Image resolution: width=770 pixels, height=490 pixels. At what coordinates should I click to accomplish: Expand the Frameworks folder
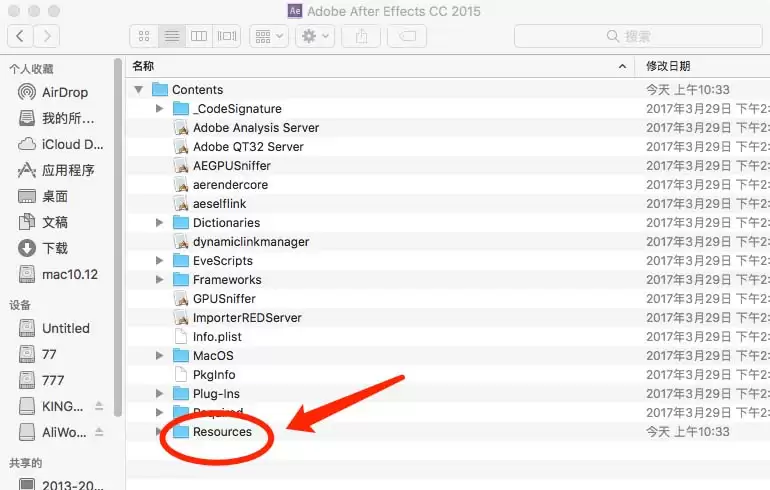coord(159,279)
